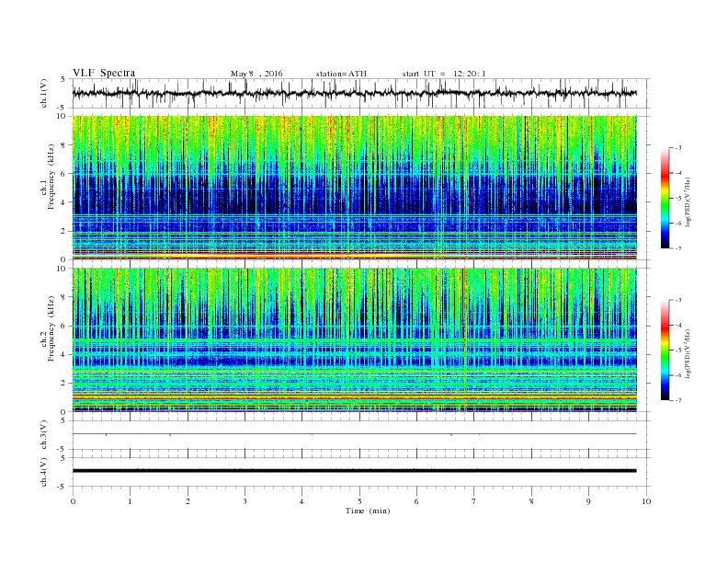Click the "VLF Spectra" plot title
Image resolution: width=728 pixels, height=563 pixels.
(x=104, y=74)
